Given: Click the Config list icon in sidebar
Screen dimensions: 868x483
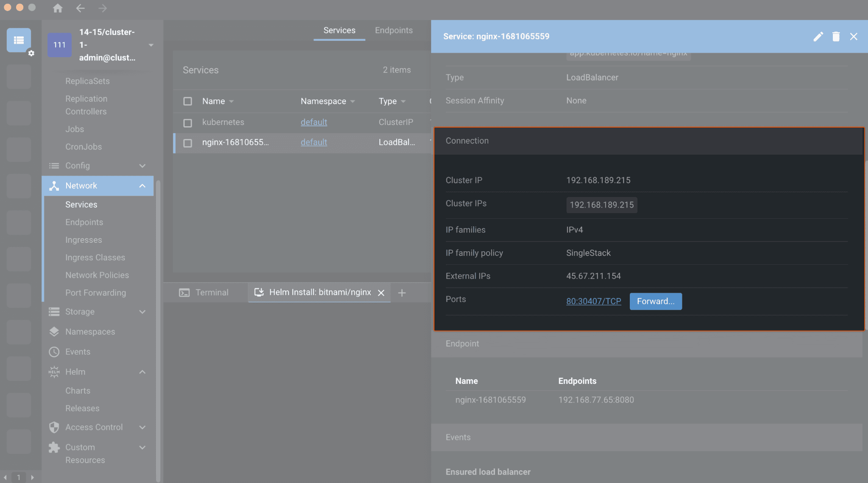Looking at the screenshot, I should pyautogui.click(x=54, y=166).
